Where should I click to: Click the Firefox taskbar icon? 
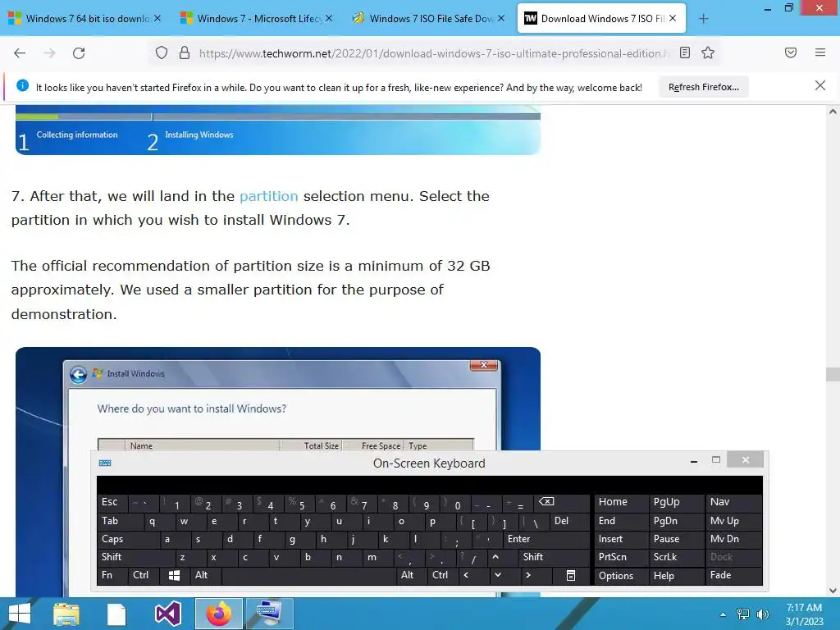218,614
